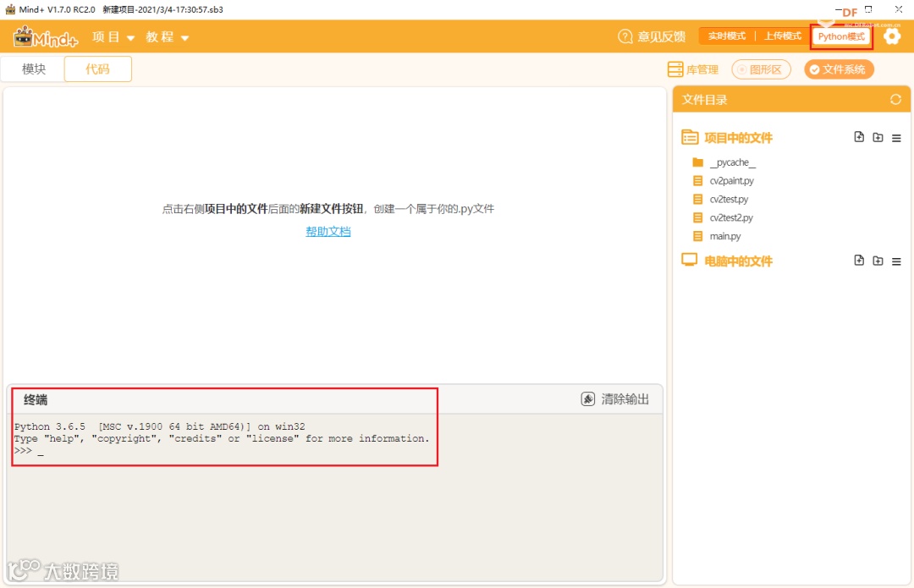914x588 pixels.
Task: Click the Mind+ logo icon
Action: point(46,36)
